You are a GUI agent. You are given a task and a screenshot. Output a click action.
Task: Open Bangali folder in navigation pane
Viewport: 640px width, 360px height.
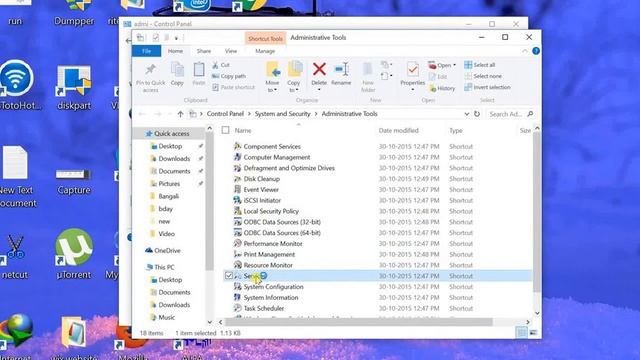(168, 196)
